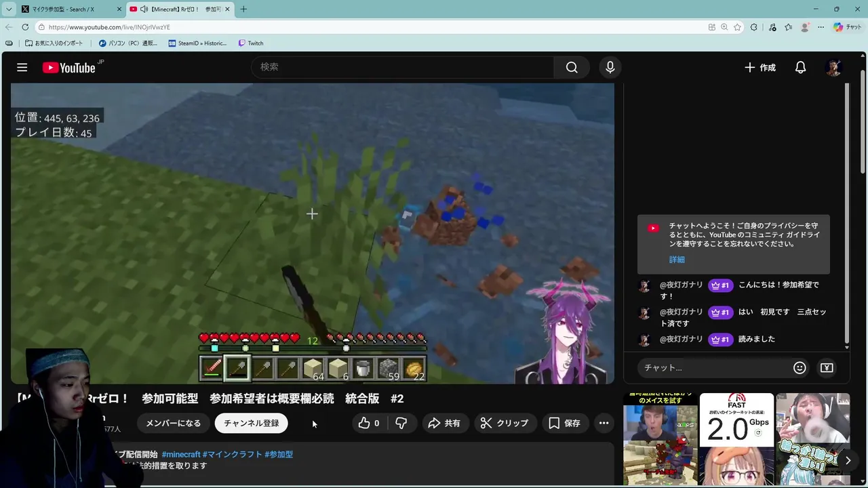
Task: Click the YouTube search magnifier button
Action: point(572,67)
